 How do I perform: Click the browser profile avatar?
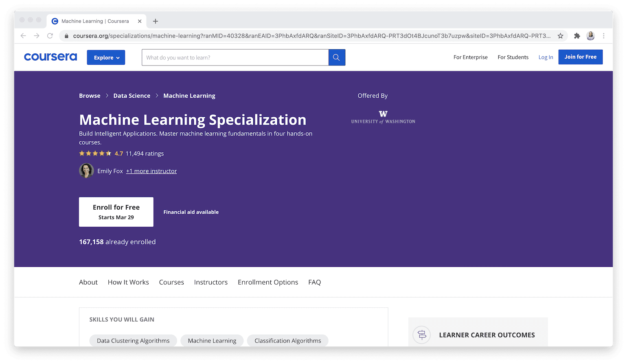(590, 36)
